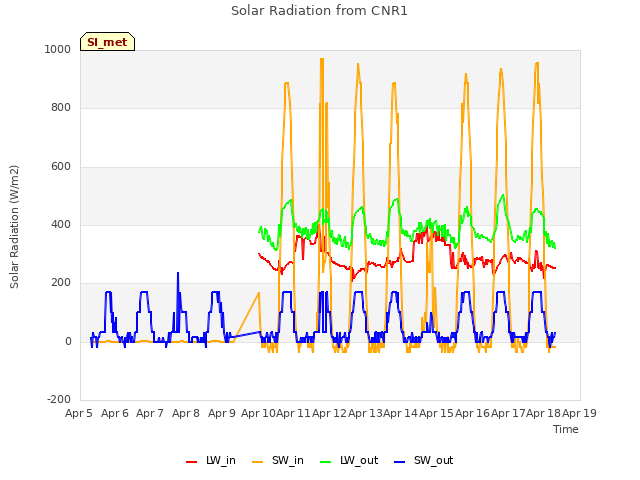640x480 pixels.
Task: Click the orange SW_in legend swatch
Action: click(258, 462)
